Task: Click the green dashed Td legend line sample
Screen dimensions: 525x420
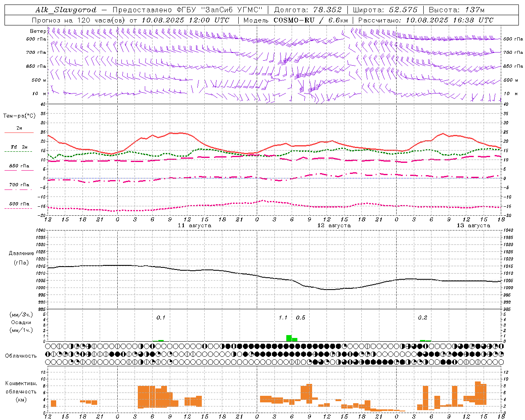Action: 18,152
